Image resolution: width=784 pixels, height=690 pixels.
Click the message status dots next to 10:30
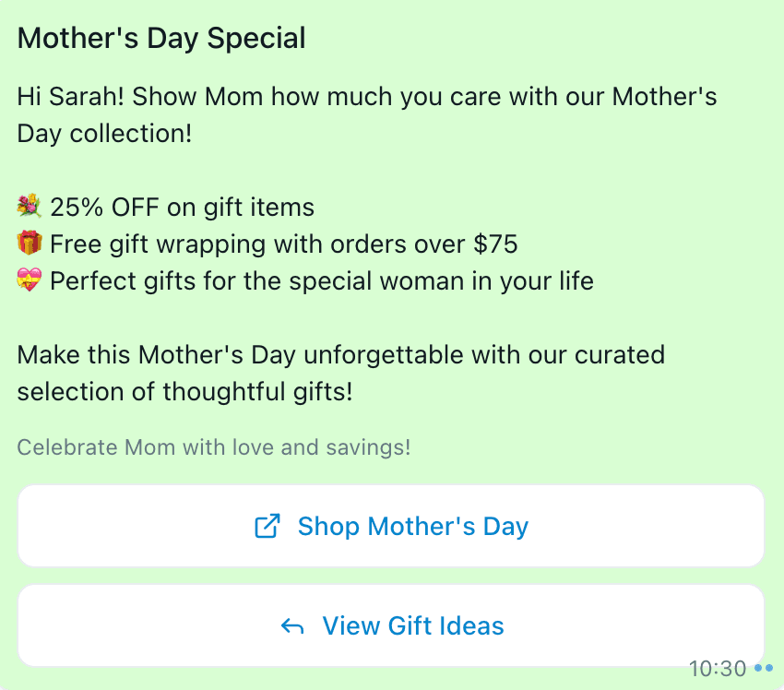click(763, 668)
